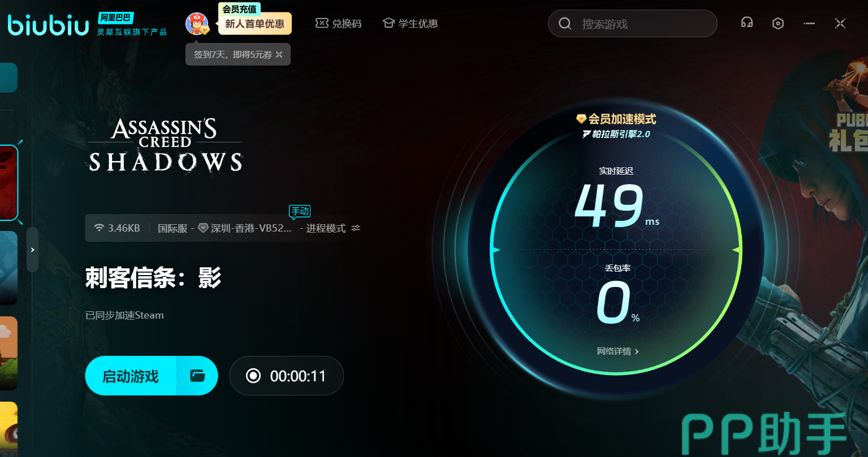
Task: Click the magnifier search icon
Action: click(x=564, y=24)
